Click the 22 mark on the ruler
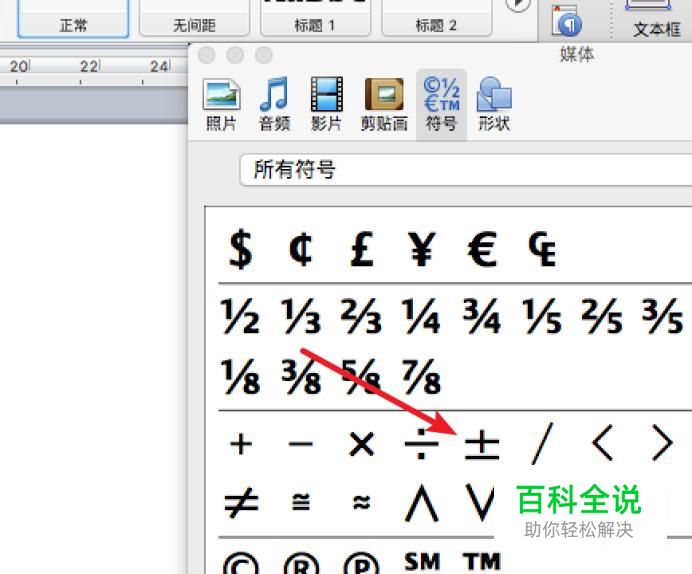692x574 pixels. (90, 67)
